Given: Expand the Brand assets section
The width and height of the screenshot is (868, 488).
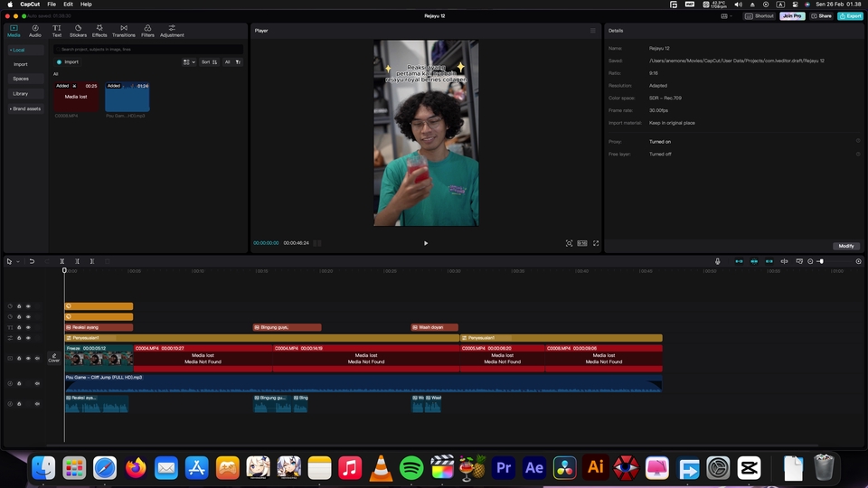Looking at the screenshot, I should point(25,108).
